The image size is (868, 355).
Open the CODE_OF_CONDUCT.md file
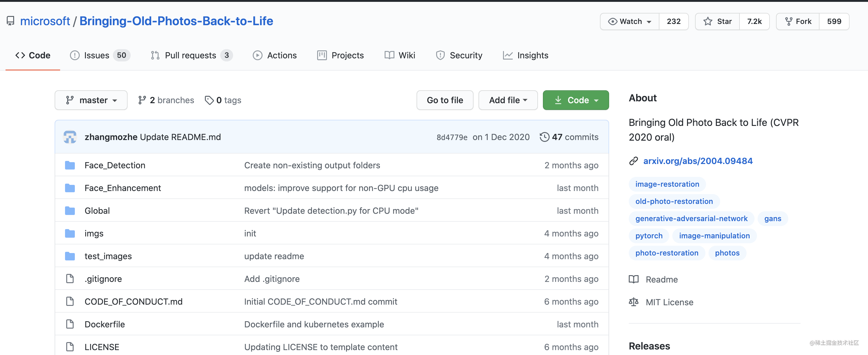pyautogui.click(x=133, y=301)
